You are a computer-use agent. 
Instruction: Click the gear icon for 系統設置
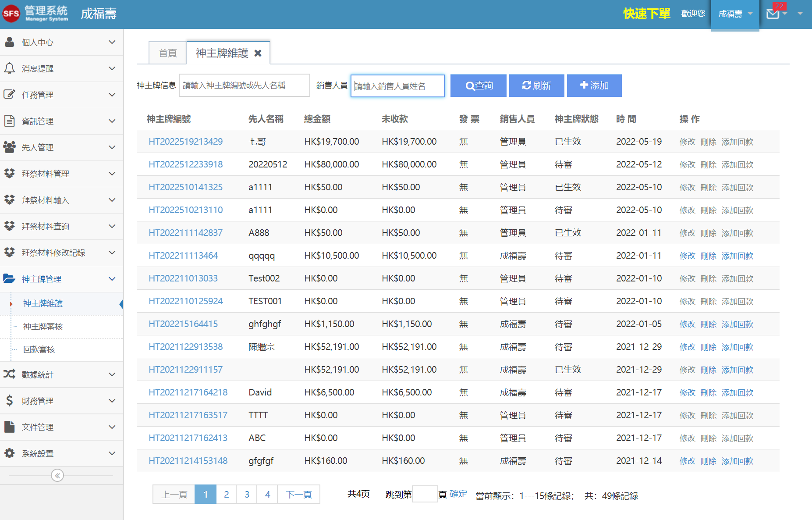9,453
